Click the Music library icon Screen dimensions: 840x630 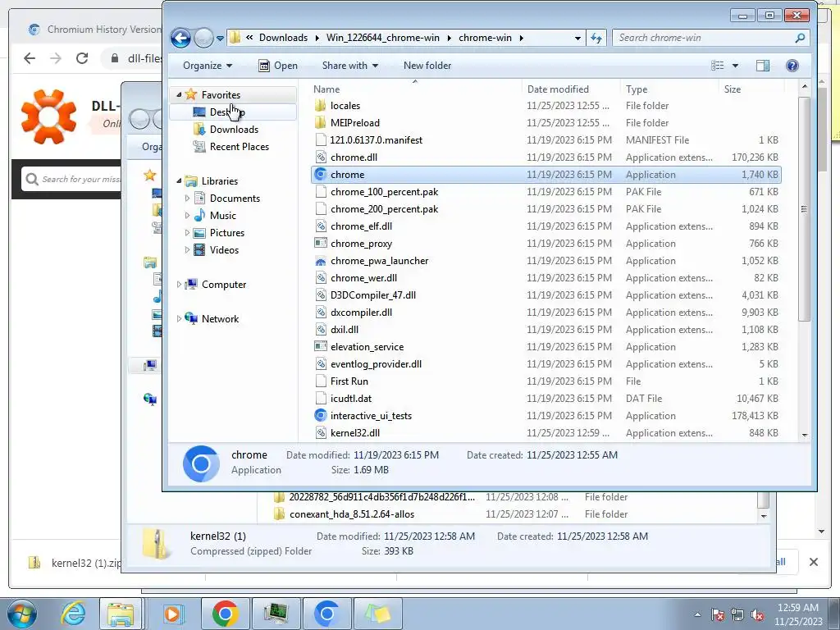pos(199,216)
